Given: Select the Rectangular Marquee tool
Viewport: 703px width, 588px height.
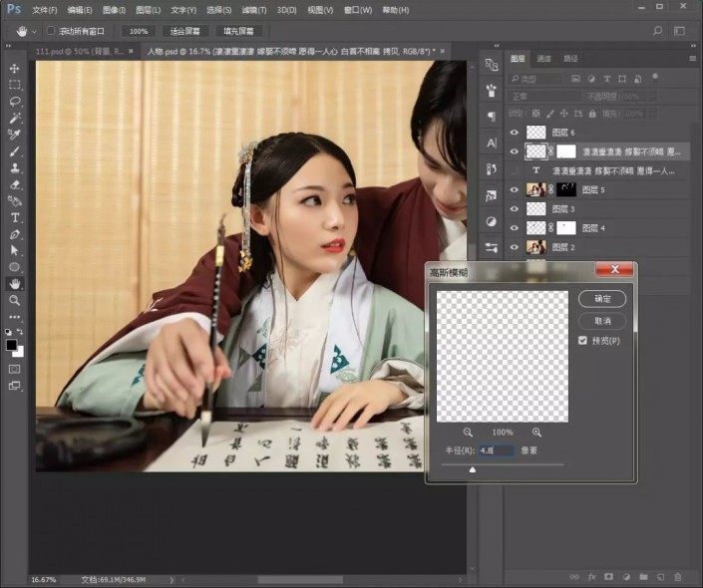Looking at the screenshot, I should (14, 85).
